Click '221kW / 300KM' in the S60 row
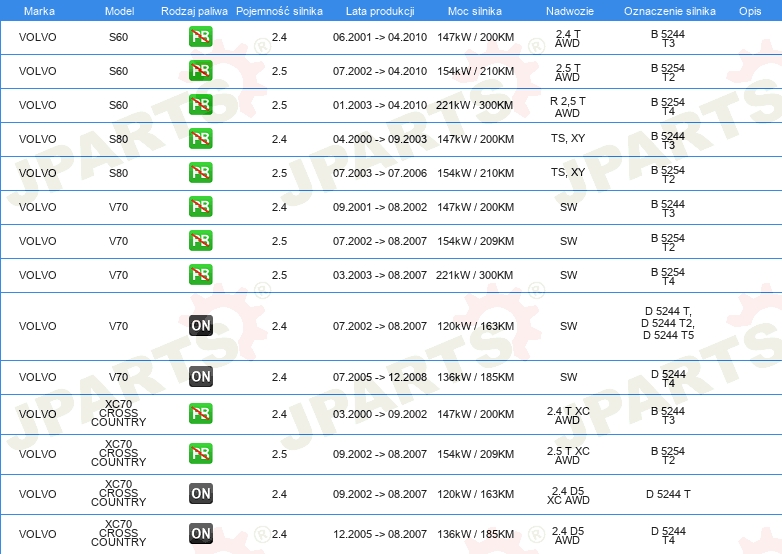This screenshot has height=554, width=782. (x=474, y=105)
